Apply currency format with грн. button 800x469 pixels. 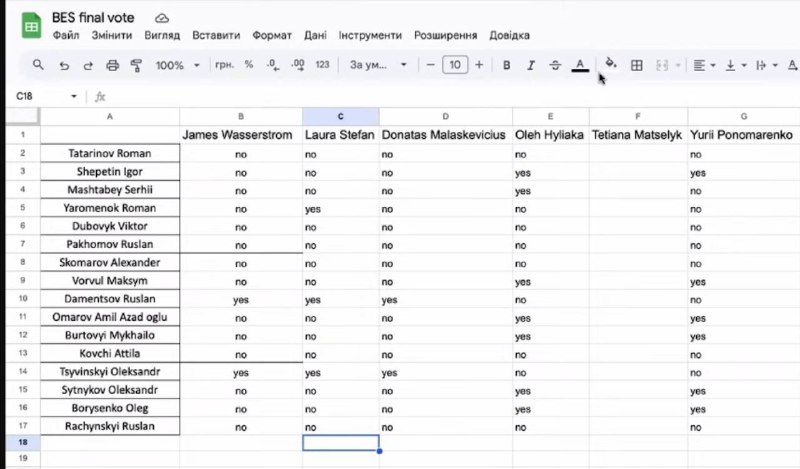tap(224, 65)
